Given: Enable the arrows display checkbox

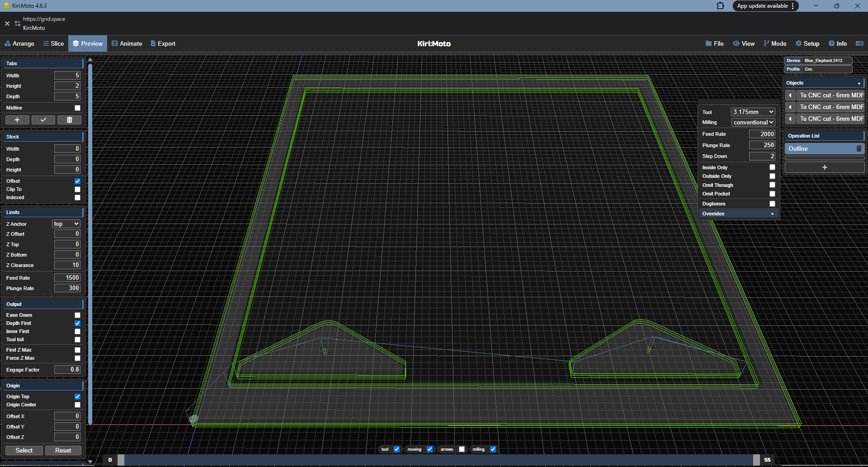Looking at the screenshot, I should click(x=462, y=449).
